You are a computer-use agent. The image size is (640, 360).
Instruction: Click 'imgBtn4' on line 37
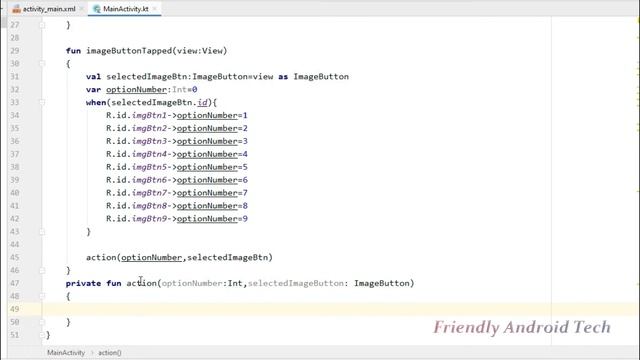point(149,154)
